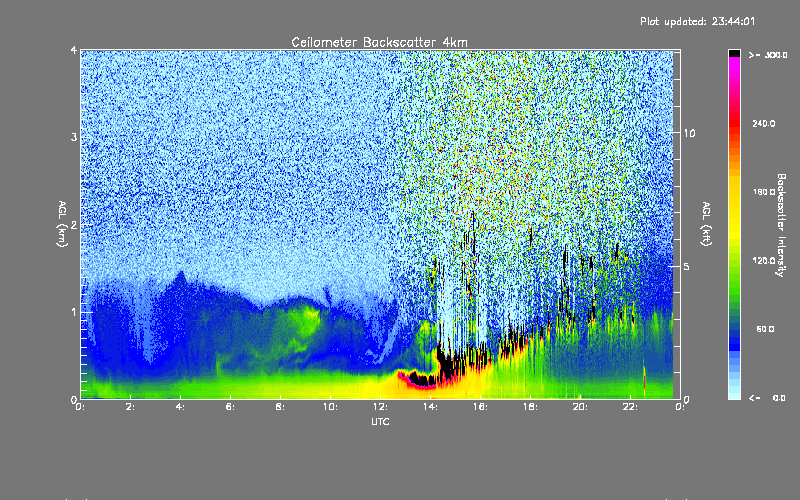This screenshot has width=800, height=500.
Task: Click the "Backscatter Intensity" colorbar label
Action: point(781,225)
